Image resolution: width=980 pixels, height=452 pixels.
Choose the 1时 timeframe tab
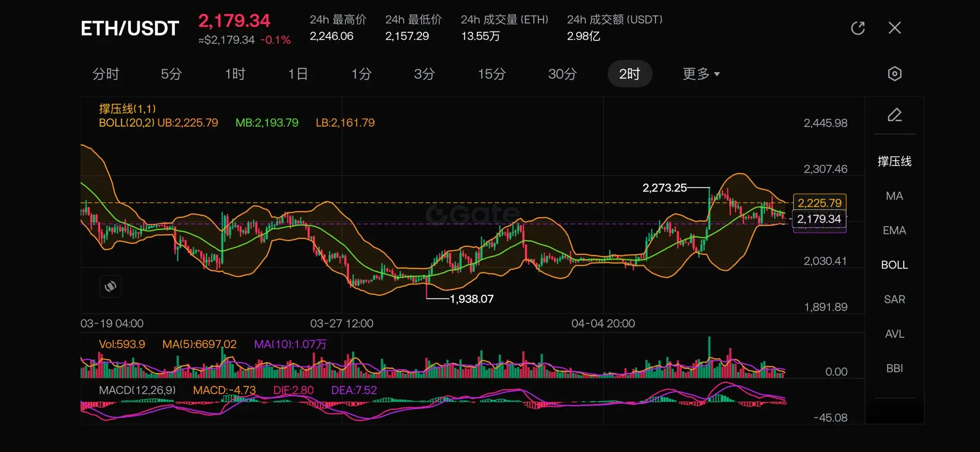pos(235,74)
